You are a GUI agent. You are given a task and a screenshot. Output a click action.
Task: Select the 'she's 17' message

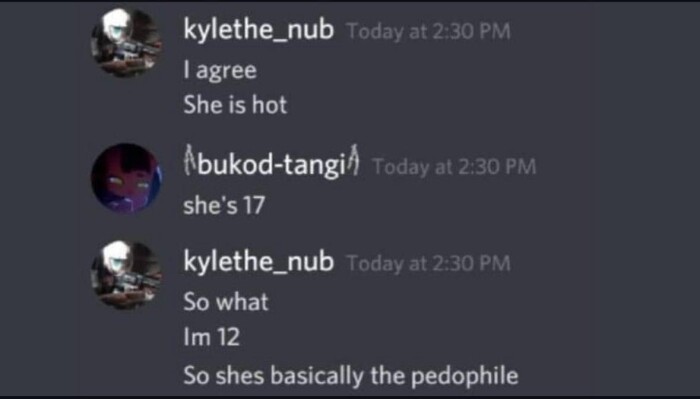224,205
